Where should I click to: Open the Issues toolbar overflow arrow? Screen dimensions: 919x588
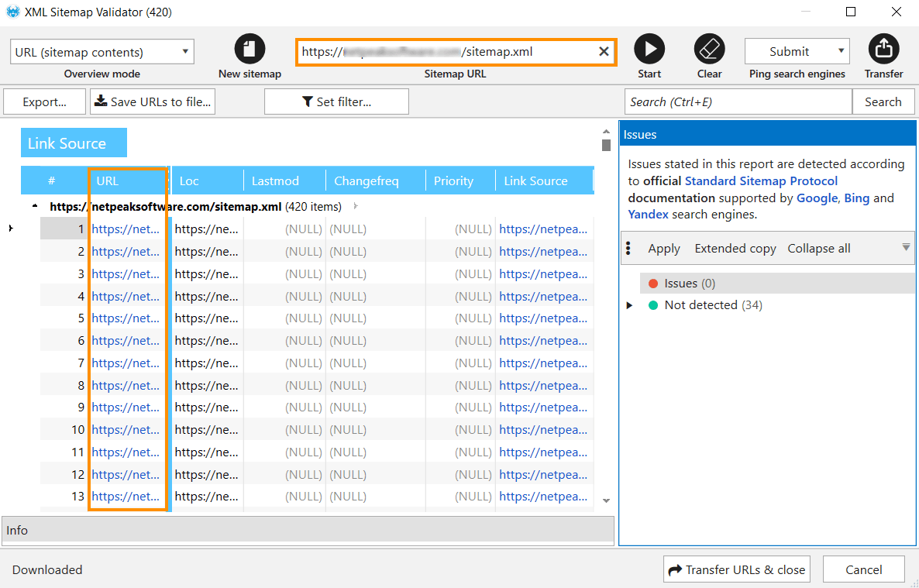[x=906, y=247]
